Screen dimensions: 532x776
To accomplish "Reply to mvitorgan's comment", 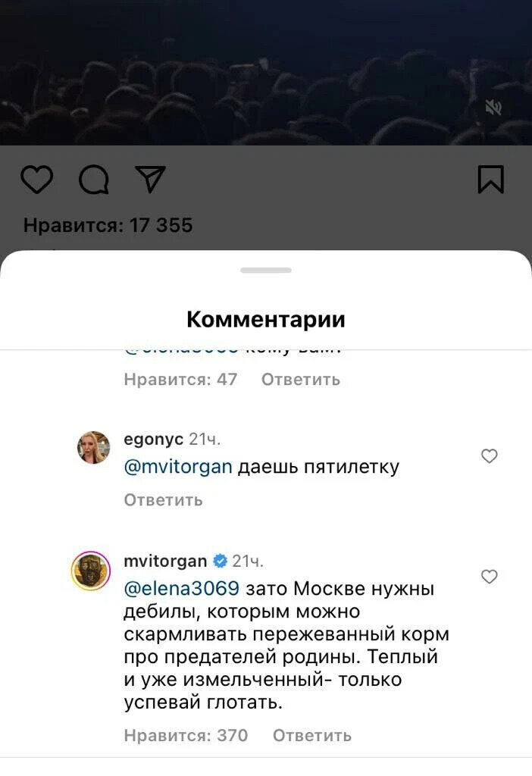I will (312, 735).
